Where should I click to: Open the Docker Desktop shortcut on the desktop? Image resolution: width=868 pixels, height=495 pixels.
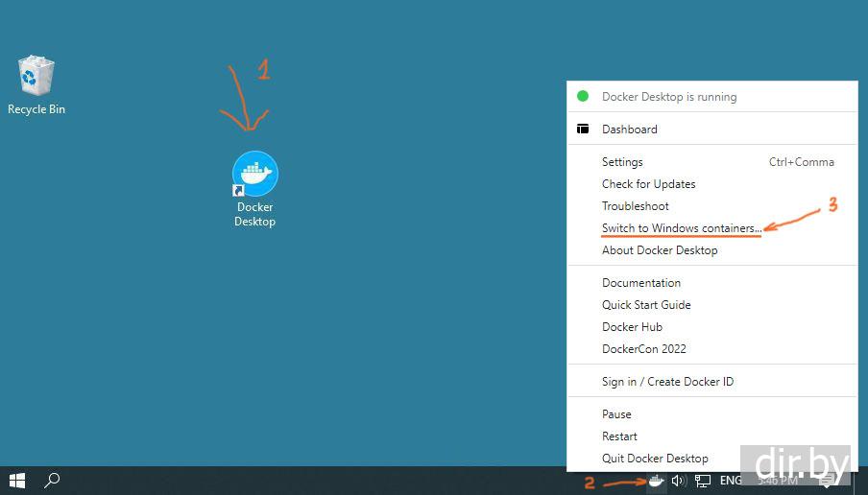tap(254, 189)
